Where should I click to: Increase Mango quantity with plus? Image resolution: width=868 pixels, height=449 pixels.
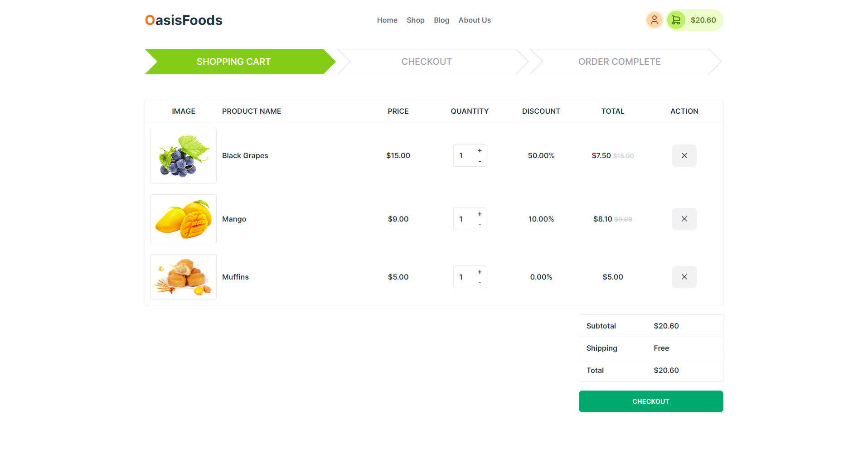480,214
